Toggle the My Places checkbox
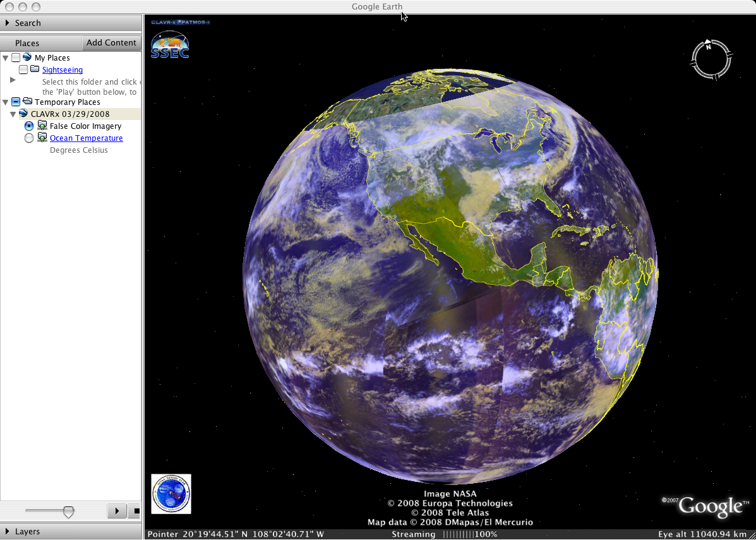 (16, 58)
